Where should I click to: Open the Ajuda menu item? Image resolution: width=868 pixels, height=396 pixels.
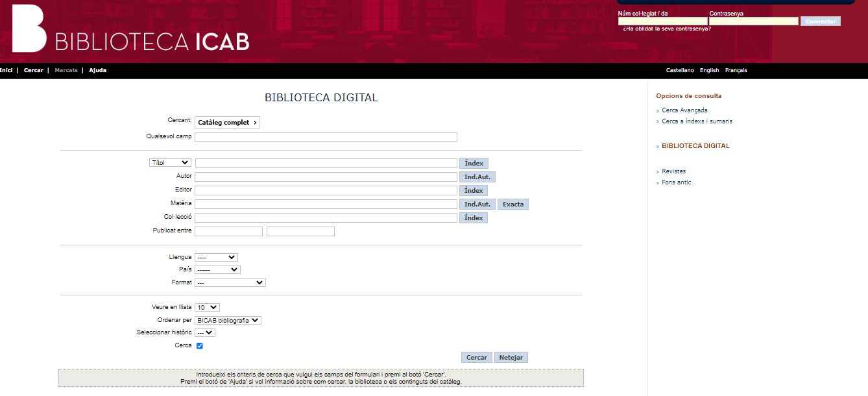point(97,70)
